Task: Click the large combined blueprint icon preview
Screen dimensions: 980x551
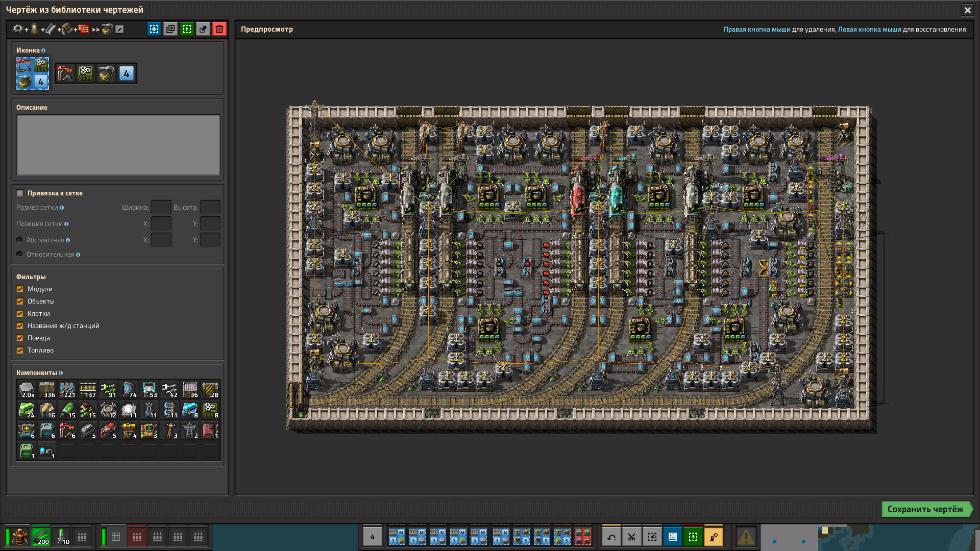Action: click(x=33, y=73)
